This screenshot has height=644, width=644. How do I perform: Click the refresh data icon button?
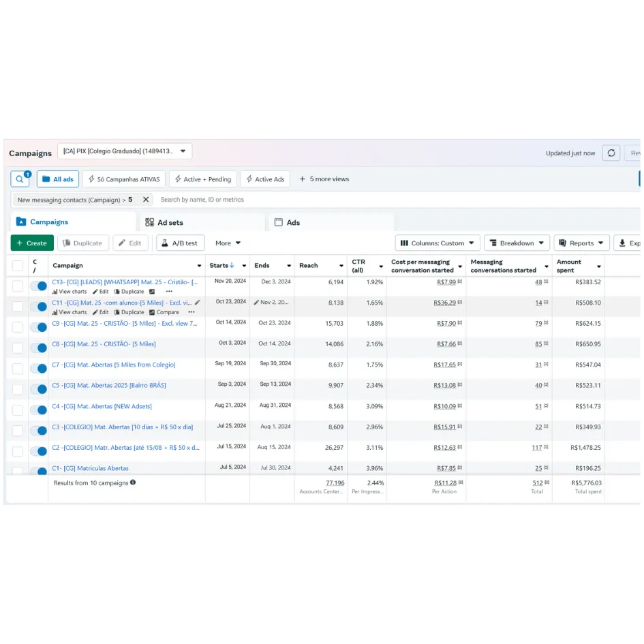[611, 153]
